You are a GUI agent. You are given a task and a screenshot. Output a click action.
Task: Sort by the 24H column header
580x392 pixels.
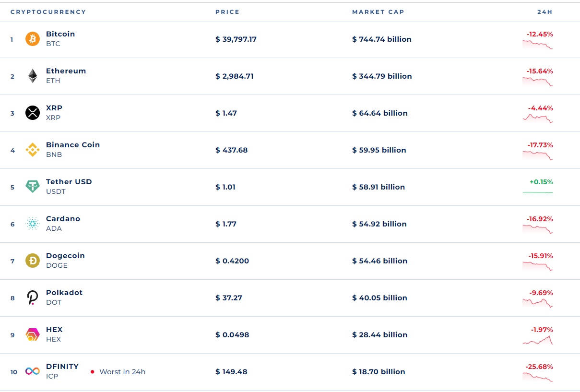pyautogui.click(x=544, y=12)
